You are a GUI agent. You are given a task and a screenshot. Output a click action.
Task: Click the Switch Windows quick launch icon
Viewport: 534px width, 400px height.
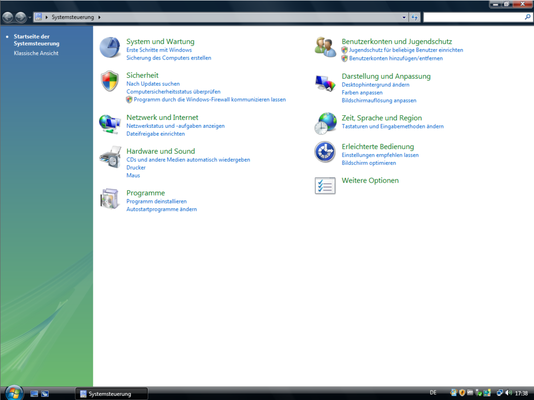point(45,394)
